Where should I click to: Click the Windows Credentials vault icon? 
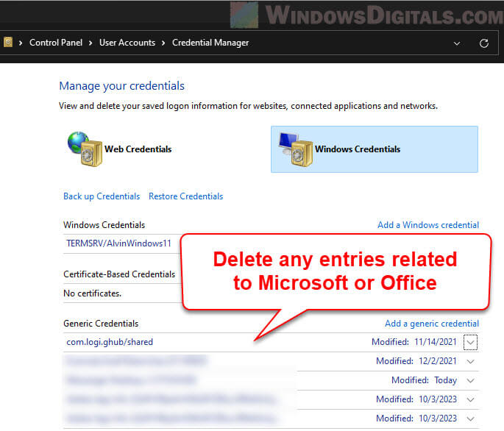(x=296, y=149)
